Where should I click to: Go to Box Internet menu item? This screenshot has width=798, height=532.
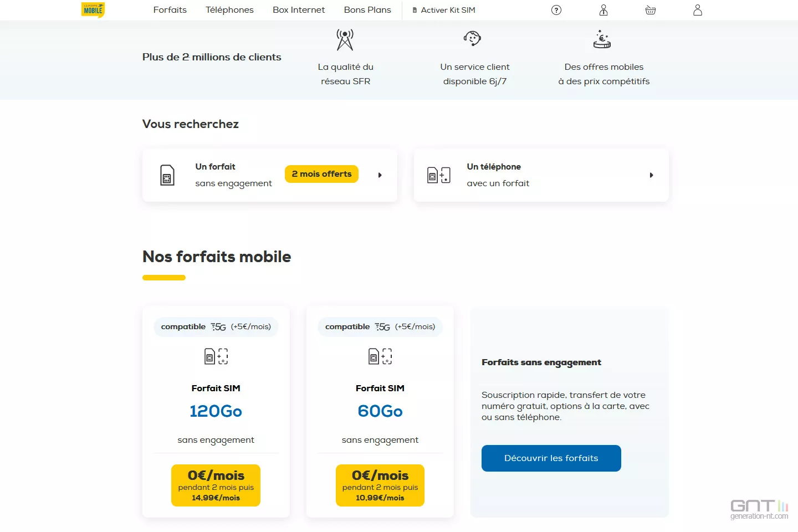coord(299,10)
